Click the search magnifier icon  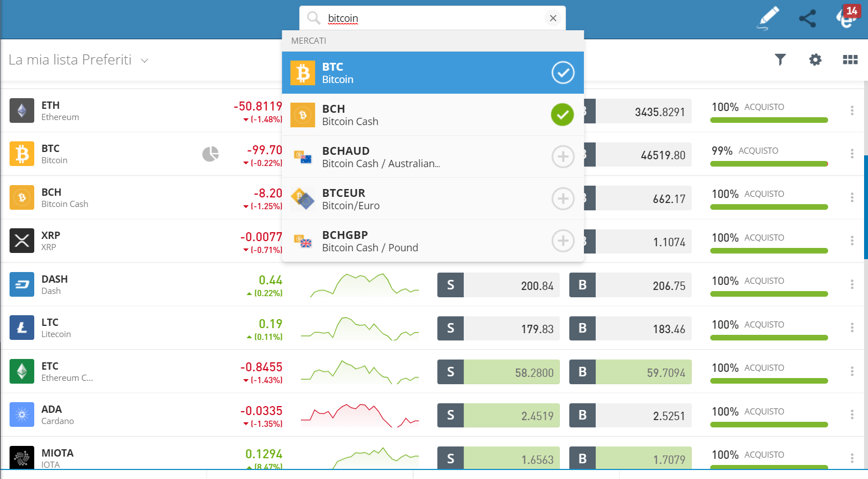pyautogui.click(x=314, y=18)
